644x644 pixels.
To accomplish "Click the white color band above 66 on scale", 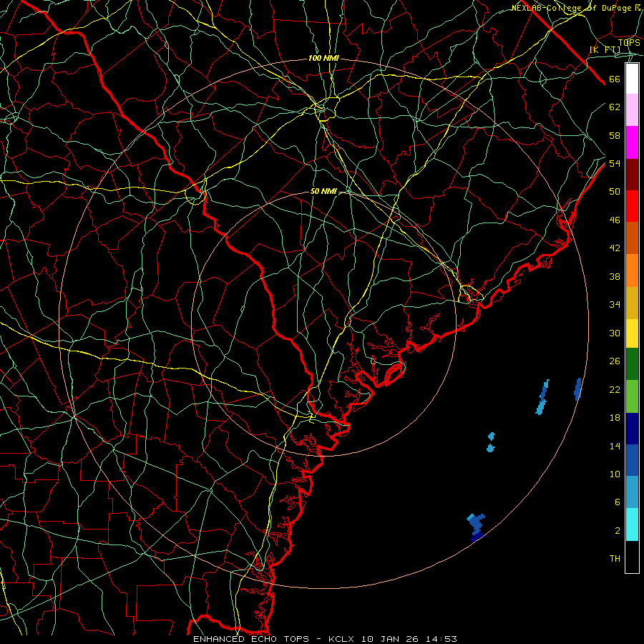I will click(x=632, y=79).
